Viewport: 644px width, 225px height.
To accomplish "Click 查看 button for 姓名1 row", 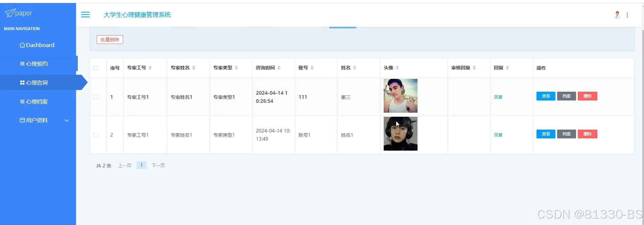I will [546, 134].
